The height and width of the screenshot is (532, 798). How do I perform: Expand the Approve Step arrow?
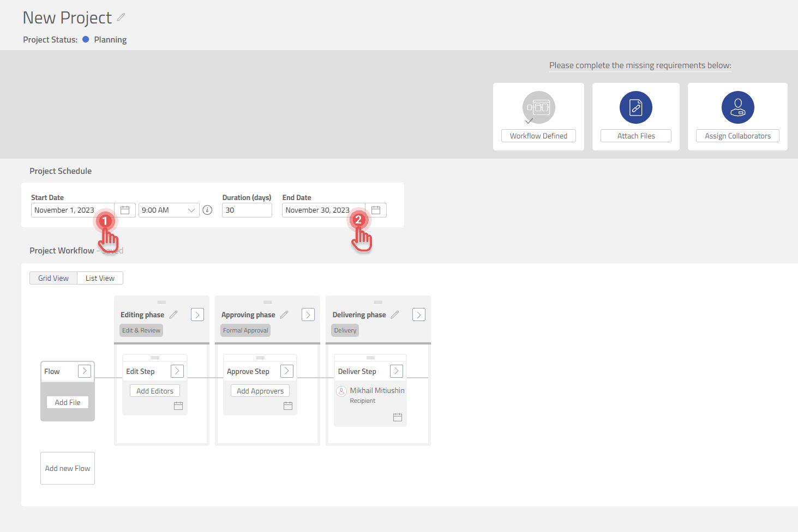[287, 371]
